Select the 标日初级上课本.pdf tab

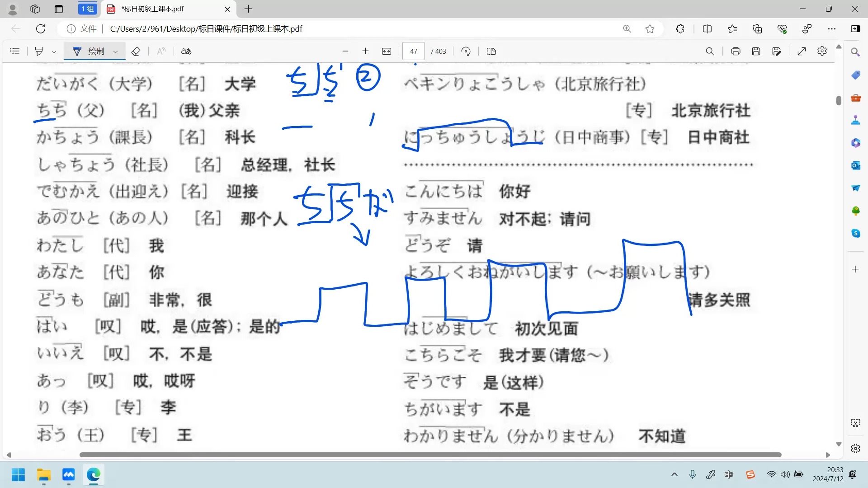(167, 9)
